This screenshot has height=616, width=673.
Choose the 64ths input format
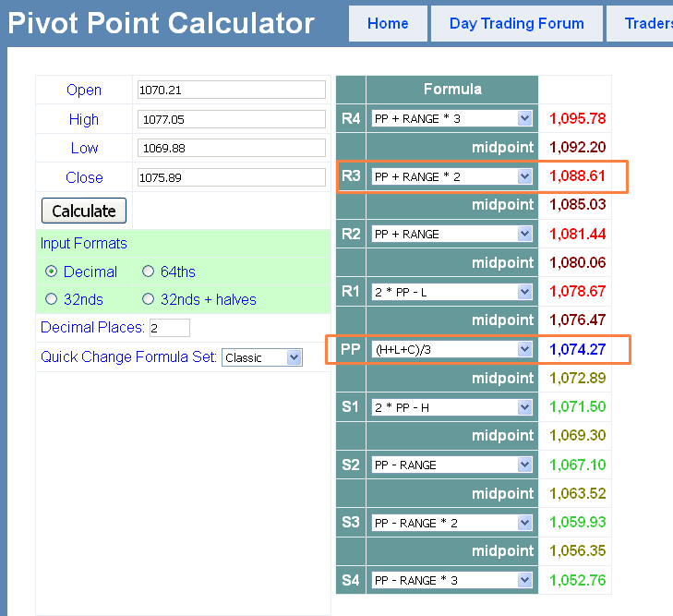tap(148, 272)
